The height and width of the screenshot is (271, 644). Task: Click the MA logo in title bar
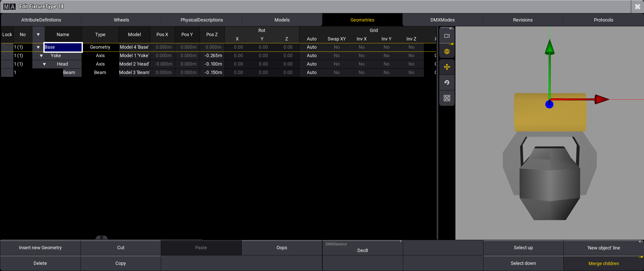click(x=9, y=7)
